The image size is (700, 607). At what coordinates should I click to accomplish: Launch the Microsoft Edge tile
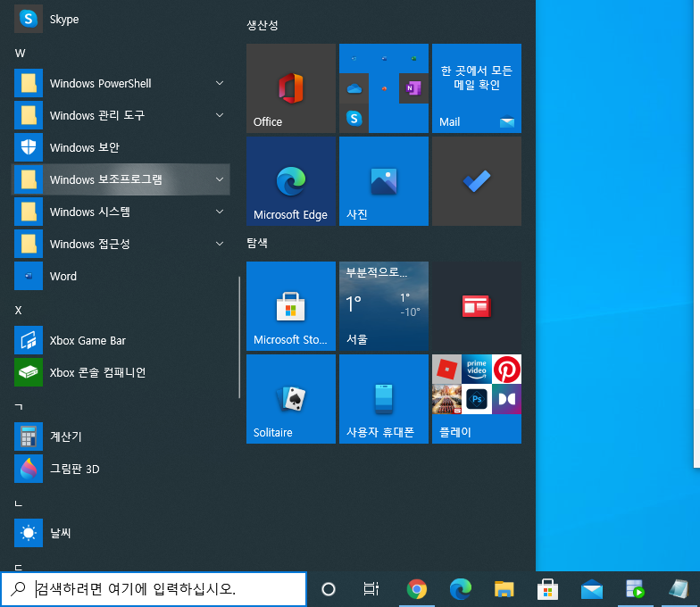(x=291, y=181)
